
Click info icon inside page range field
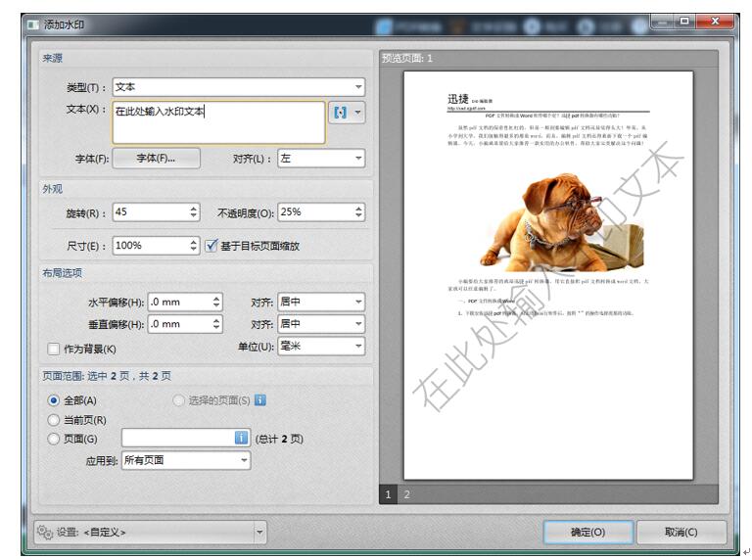(x=241, y=438)
